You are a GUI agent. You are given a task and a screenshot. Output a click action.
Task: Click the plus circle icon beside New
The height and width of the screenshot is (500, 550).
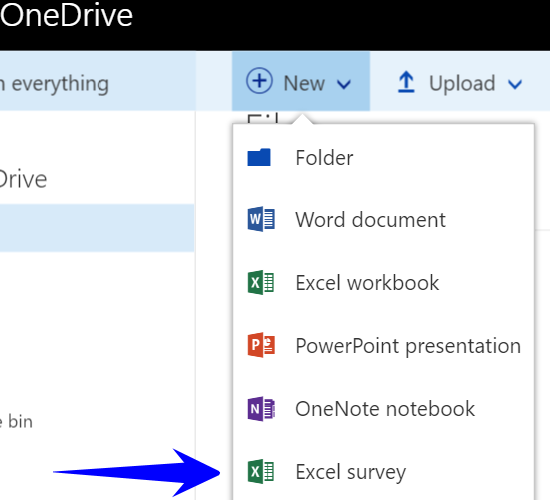point(259,81)
